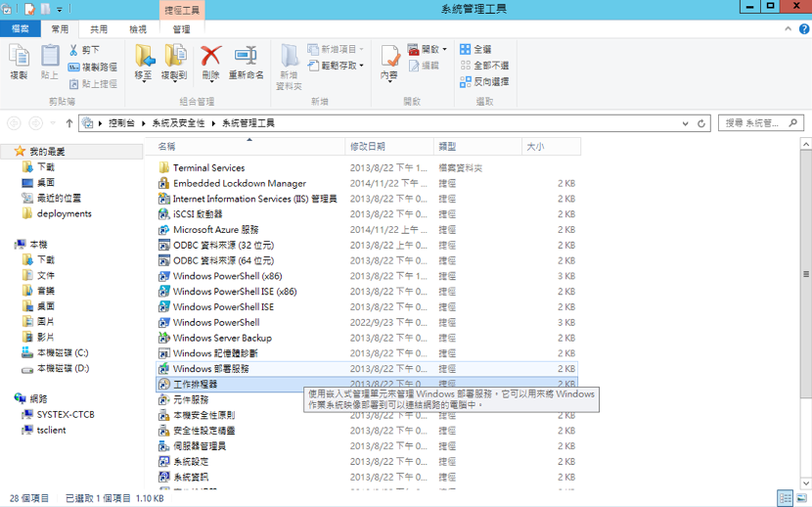Select Windows Server Backup item

tap(215, 338)
